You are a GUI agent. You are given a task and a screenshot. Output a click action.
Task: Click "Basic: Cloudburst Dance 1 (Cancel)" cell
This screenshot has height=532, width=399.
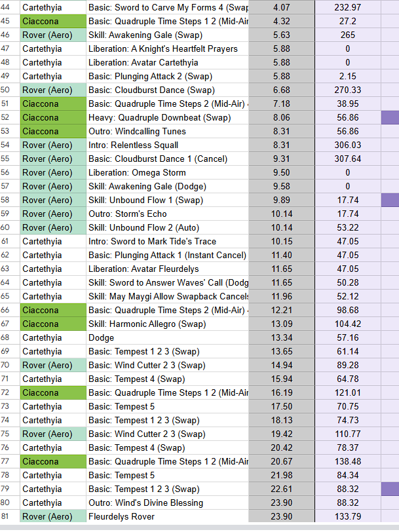click(168, 159)
